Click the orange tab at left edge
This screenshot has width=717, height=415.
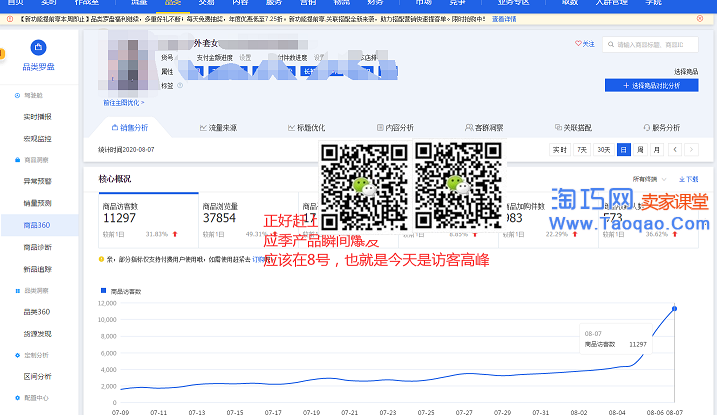pos(2,54)
